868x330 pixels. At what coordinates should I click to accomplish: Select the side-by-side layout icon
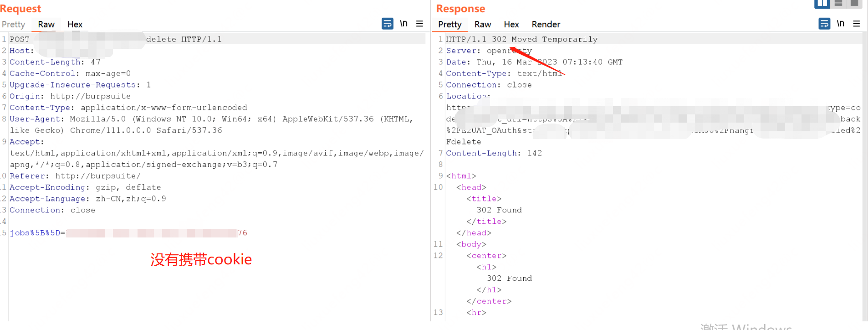822,4
